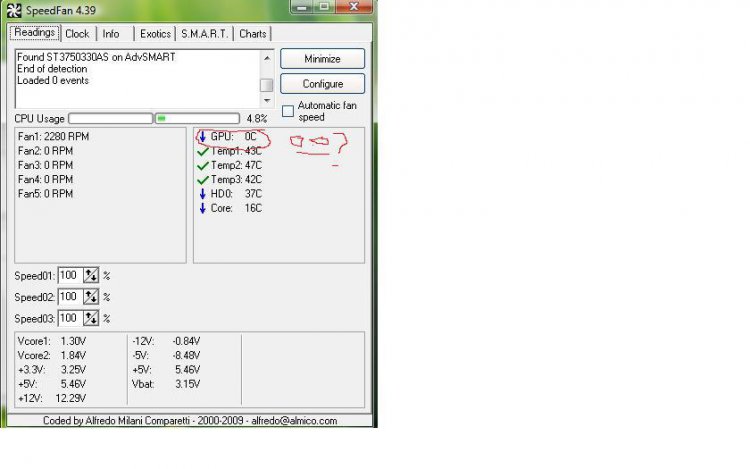
Task: Click inside the Speed02 value field
Action: click(70, 297)
